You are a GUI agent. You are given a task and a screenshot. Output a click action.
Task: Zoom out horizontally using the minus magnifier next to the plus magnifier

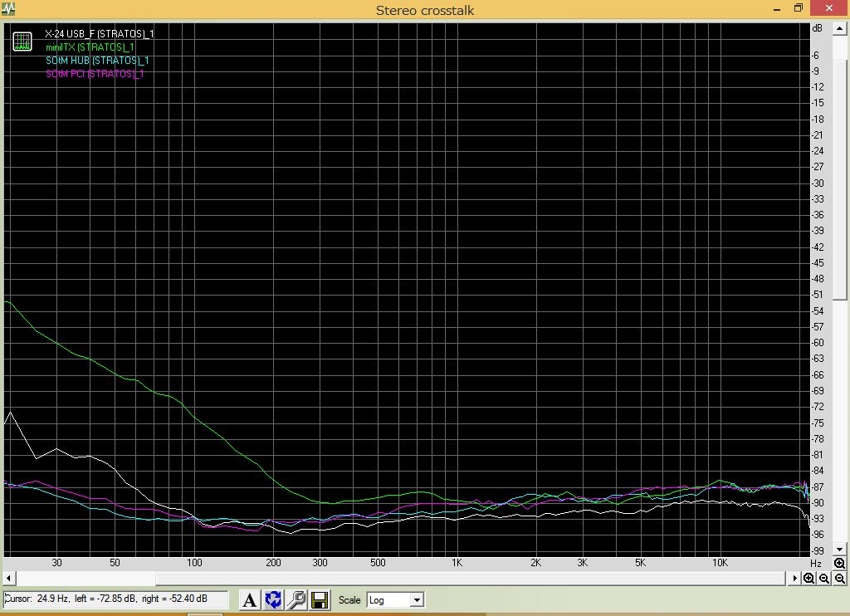pos(823,579)
